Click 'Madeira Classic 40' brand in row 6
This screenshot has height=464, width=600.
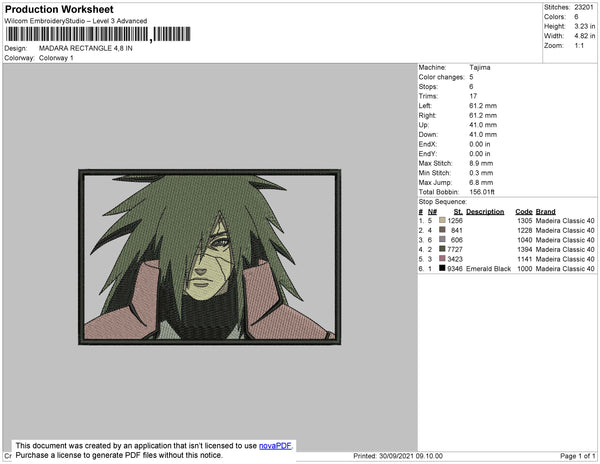click(x=565, y=269)
